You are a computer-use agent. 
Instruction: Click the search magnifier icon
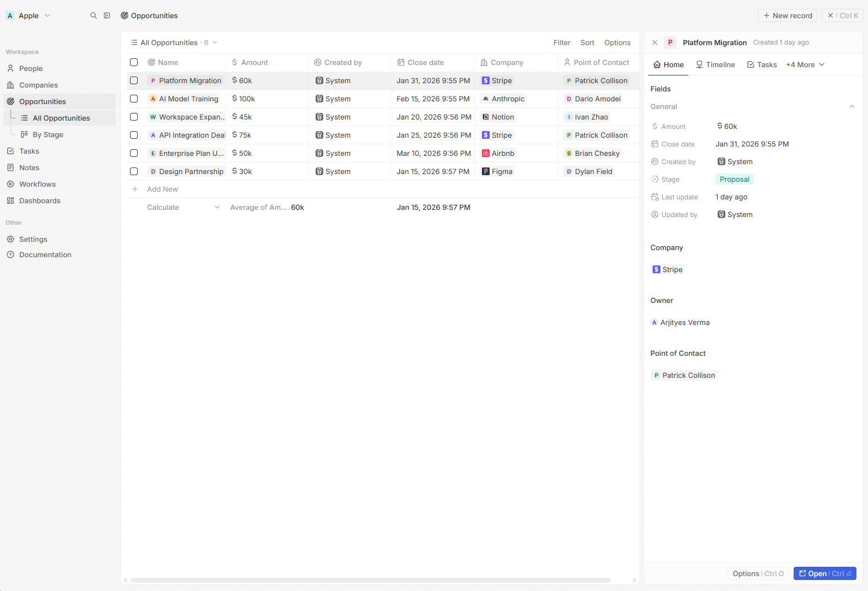94,15
